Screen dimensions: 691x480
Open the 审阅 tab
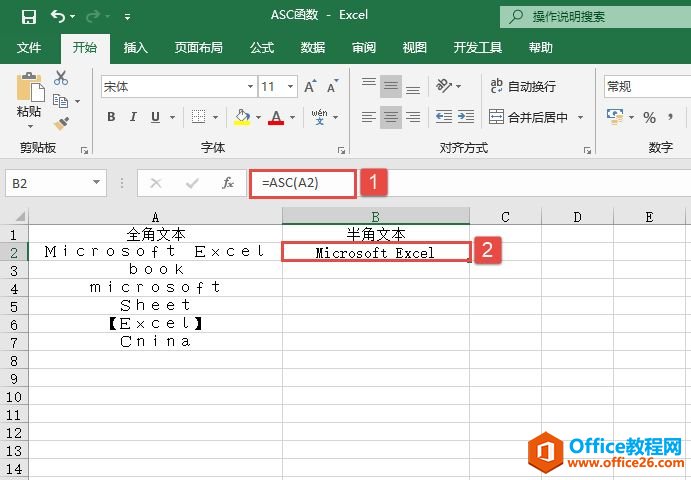pyautogui.click(x=364, y=47)
